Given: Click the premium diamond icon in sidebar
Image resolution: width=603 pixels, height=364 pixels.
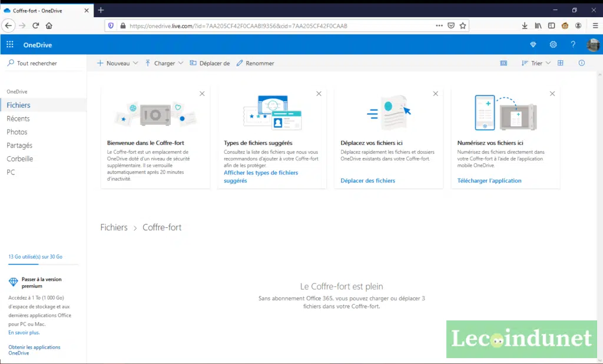Looking at the screenshot, I should point(13,282).
